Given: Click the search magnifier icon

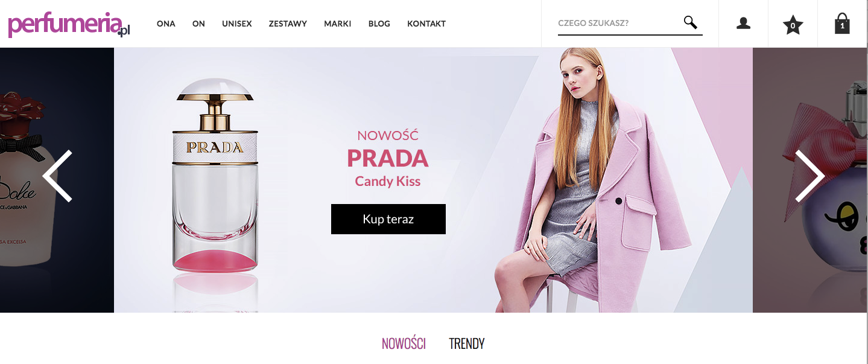Looking at the screenshot, I should pos(690,23).
